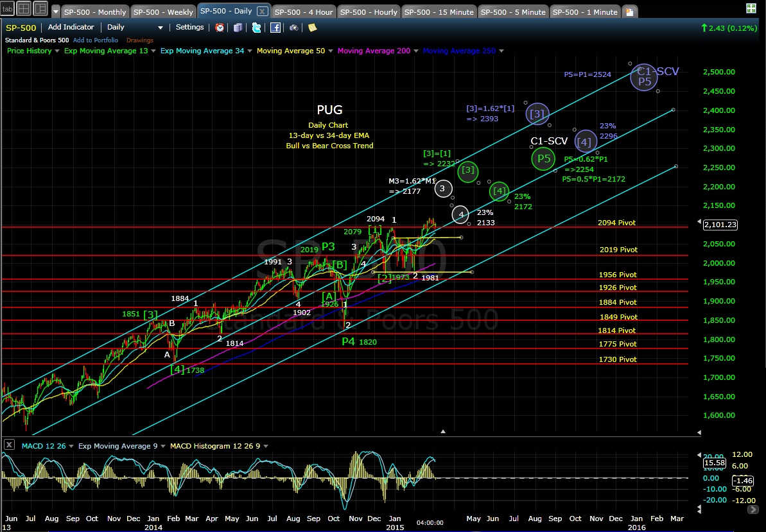Click the white circled 4 annotation
This screenshot has width=766, height=532.
coord(460,214)
